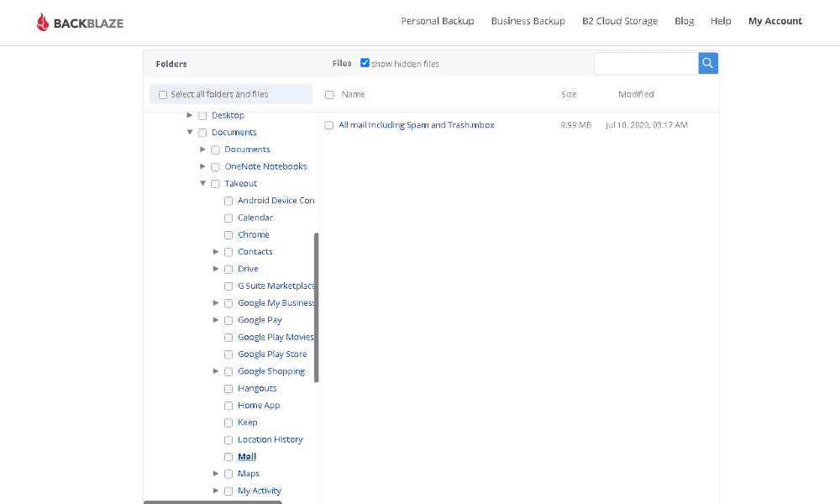Open Business Backup in top navigation
The height and width of the screenshot is (504, 840).
(528, 21)
